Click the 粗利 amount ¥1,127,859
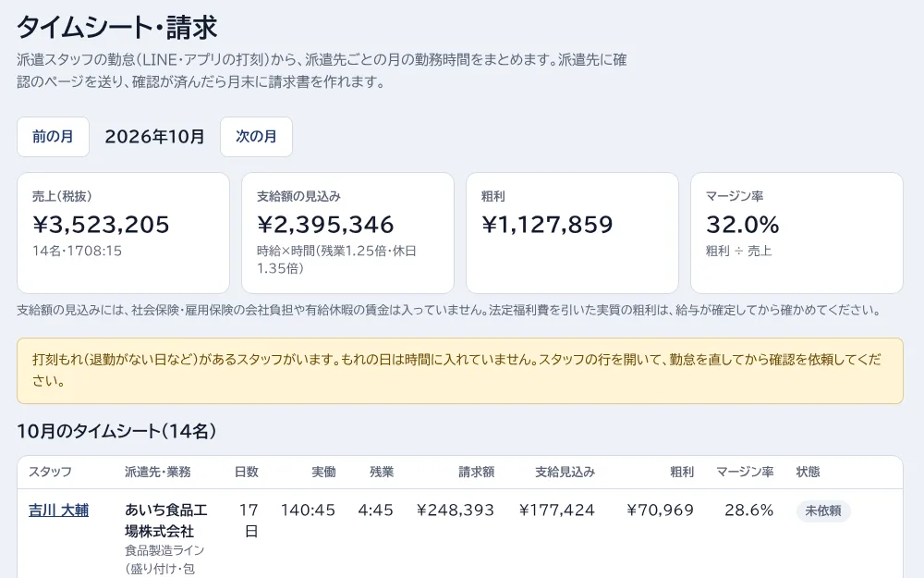This screenshot has height=578, width=924. point(547,225)
